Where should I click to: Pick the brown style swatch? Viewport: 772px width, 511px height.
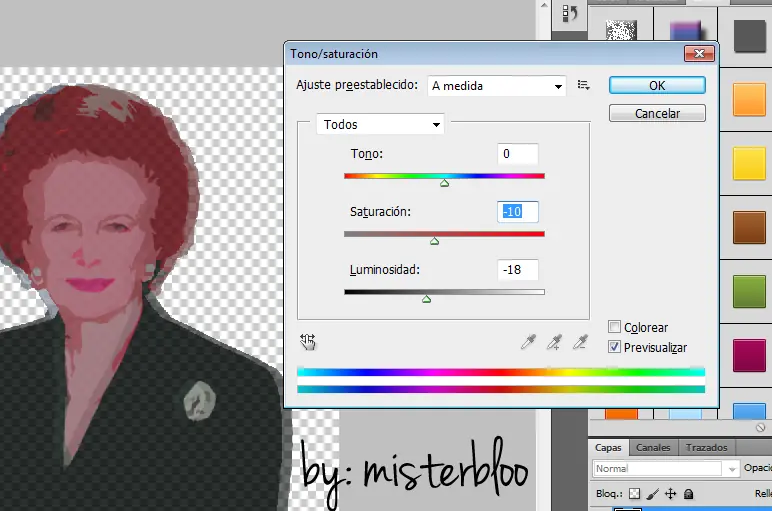pyautogui.click(x=749, y=227)
